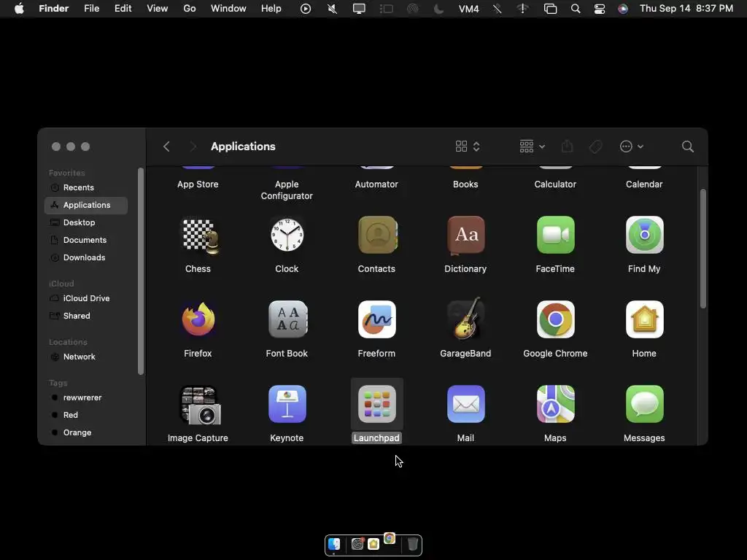Select the FaceTime app icon
This screenshot has height=560, width=747.
[555, 235]
